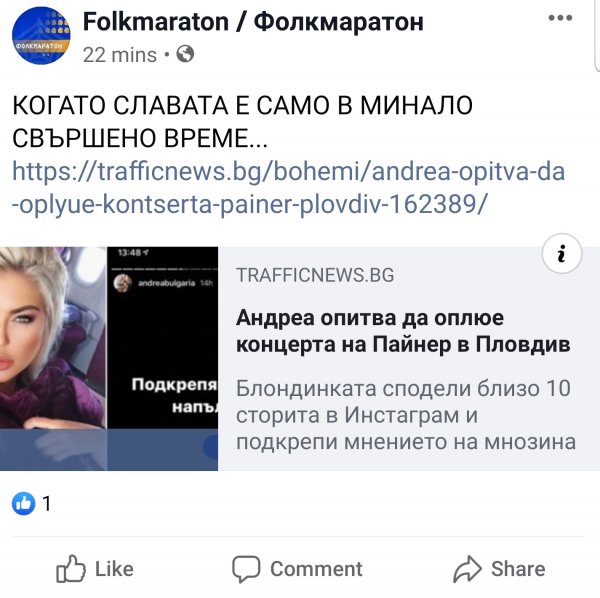Click the andreabulgaria story screenshot in preview
Image resolution: width=600 pixels, height=598 pixels.
click(x=162, y=337)
